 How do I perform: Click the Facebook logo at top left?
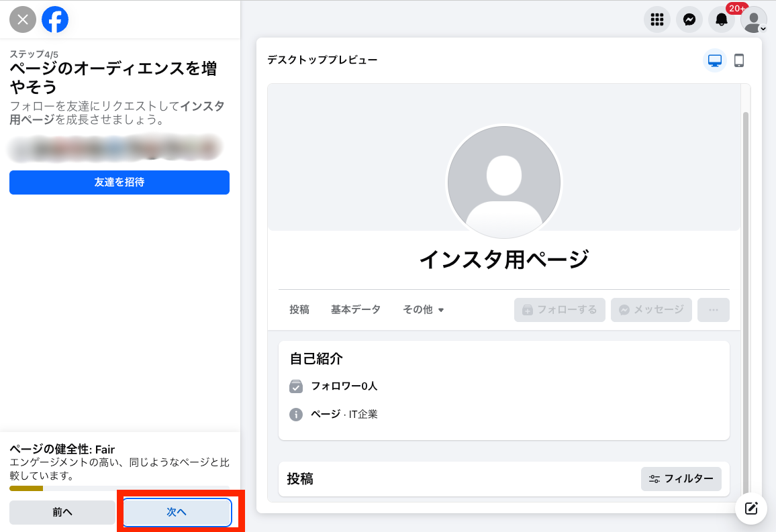click(x=55, y=19)
